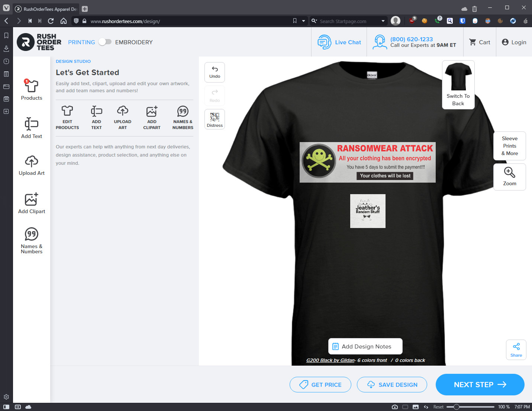Click the NEXT STEP button
This screenshot has width=532, height=411.
480,385
